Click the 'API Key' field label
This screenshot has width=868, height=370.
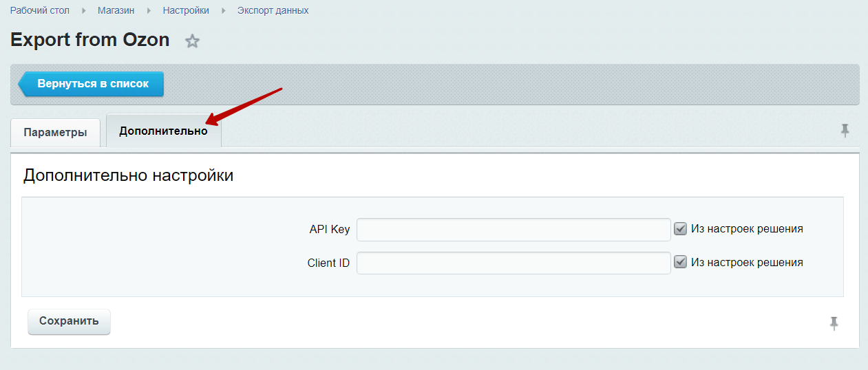point(330,230)
